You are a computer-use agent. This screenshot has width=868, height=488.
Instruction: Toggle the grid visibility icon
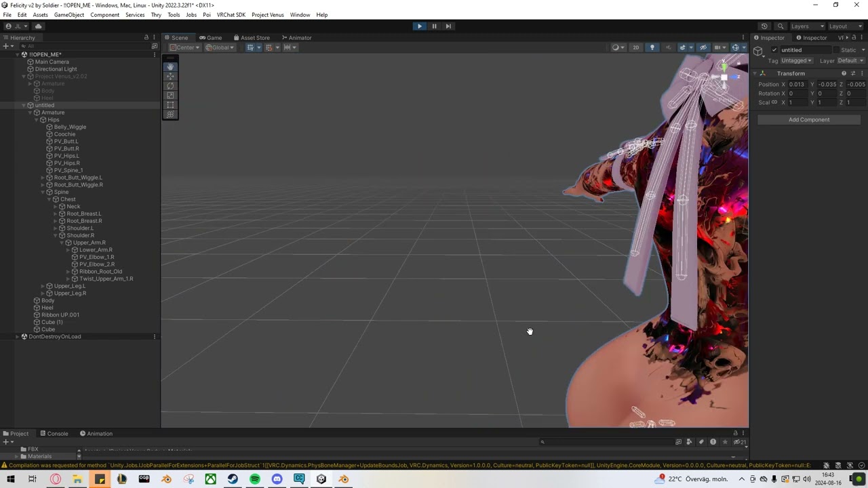(x=252, y=47)
